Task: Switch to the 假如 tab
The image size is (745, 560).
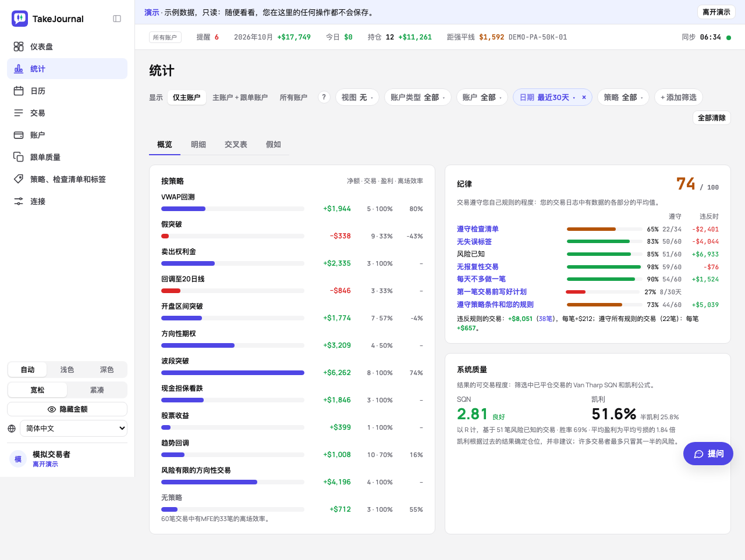Action: 274,144
